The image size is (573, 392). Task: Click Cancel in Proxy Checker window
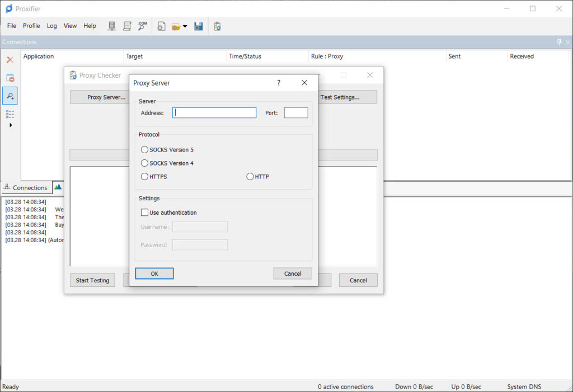[x=358, y=281]
